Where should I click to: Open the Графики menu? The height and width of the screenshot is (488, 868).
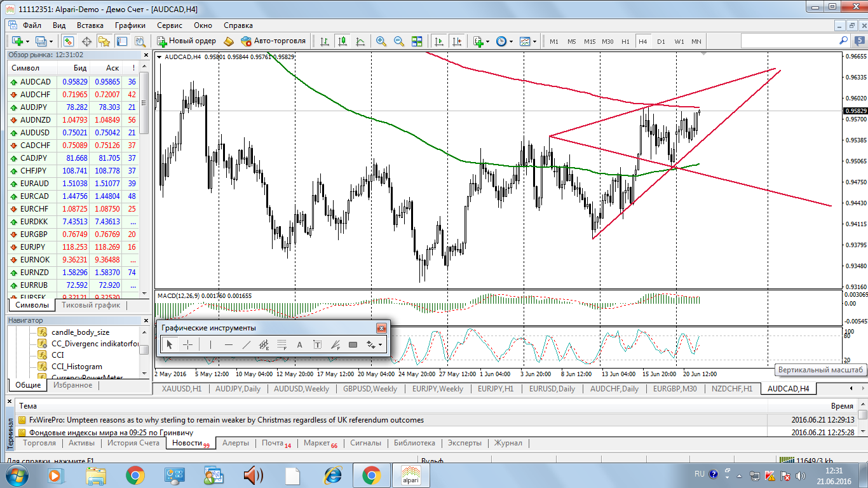tap(130, 25)
